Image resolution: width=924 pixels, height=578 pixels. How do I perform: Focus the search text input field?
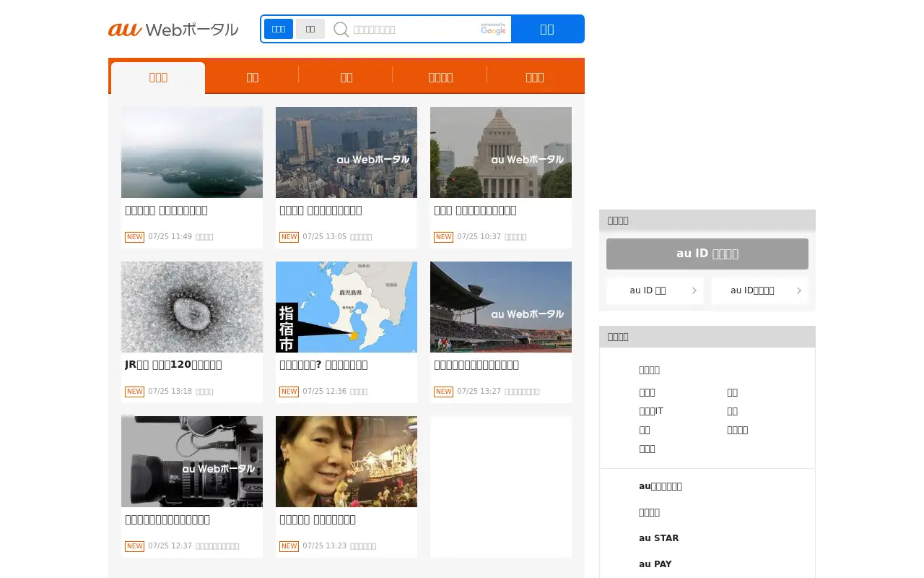(x=413, y=30)
